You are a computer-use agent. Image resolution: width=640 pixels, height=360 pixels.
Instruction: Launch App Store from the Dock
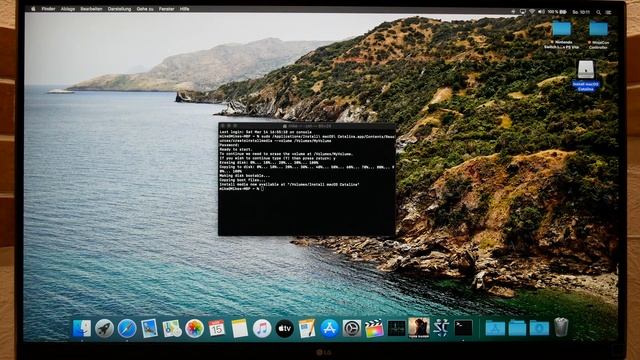[x=329, y=328]
